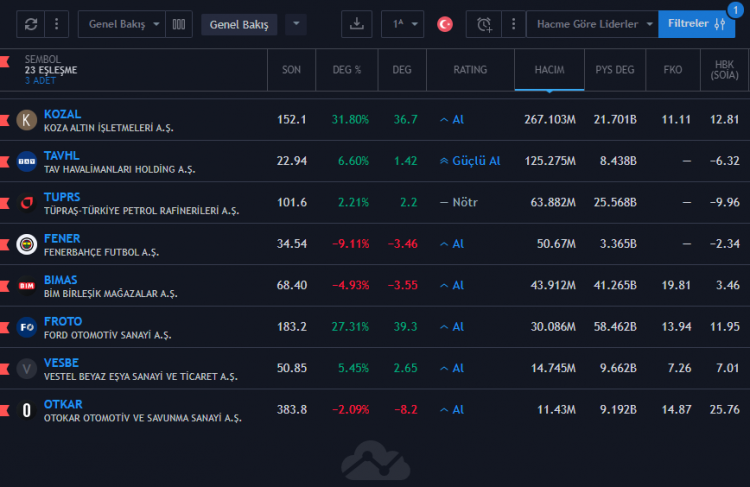The height and width of the screenshot is (487, 750).
Task: Click the Nötr rating for TUPRS
Action: pos(459,202)
